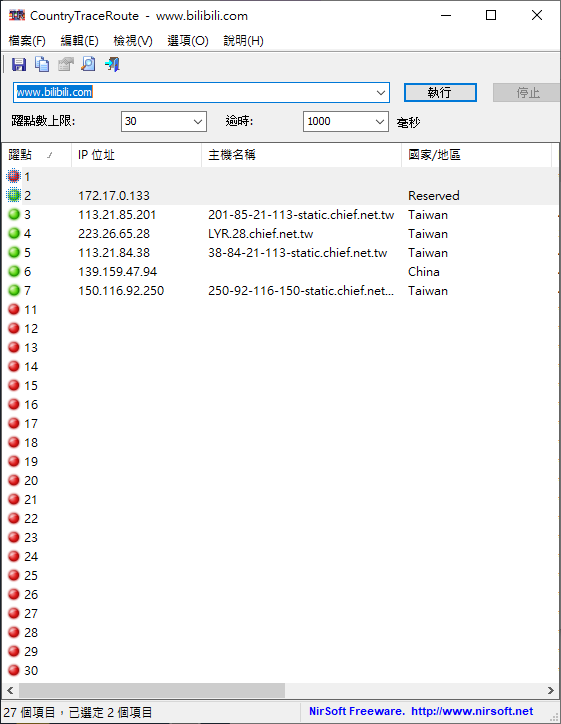Select the IP cell 113.21.84.38

pos(114,253)
